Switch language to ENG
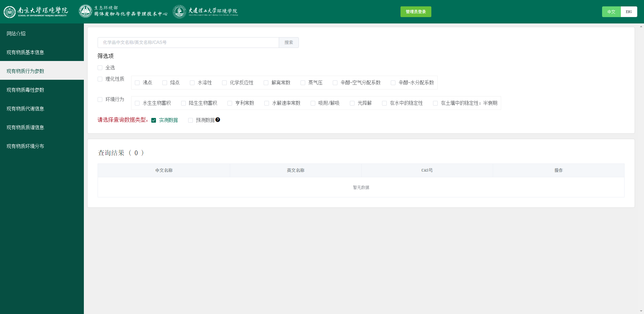The width and height of the screenshot is (644, 314). point(629,12)
